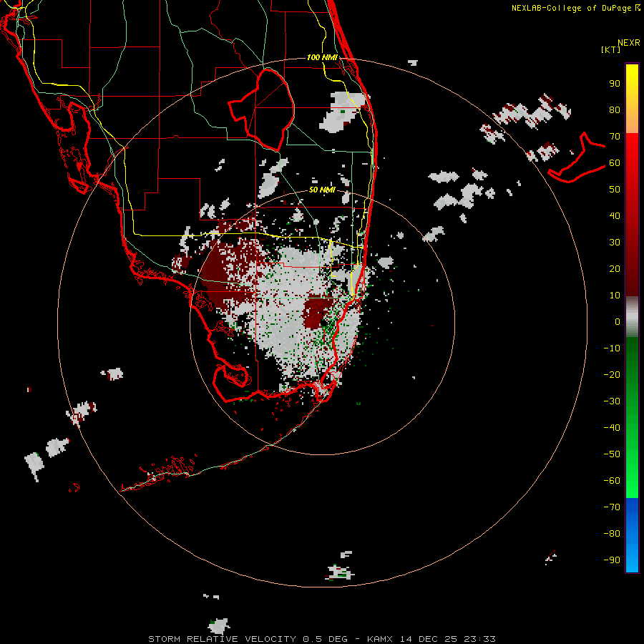
Task: Click the 100 NMI range ring label
Action: (322, 57)
